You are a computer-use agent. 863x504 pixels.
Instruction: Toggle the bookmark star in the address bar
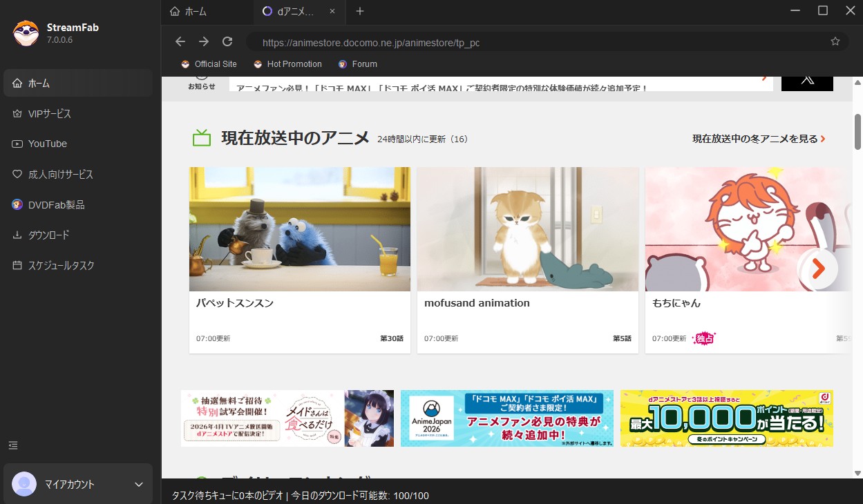tap(835, 41)
